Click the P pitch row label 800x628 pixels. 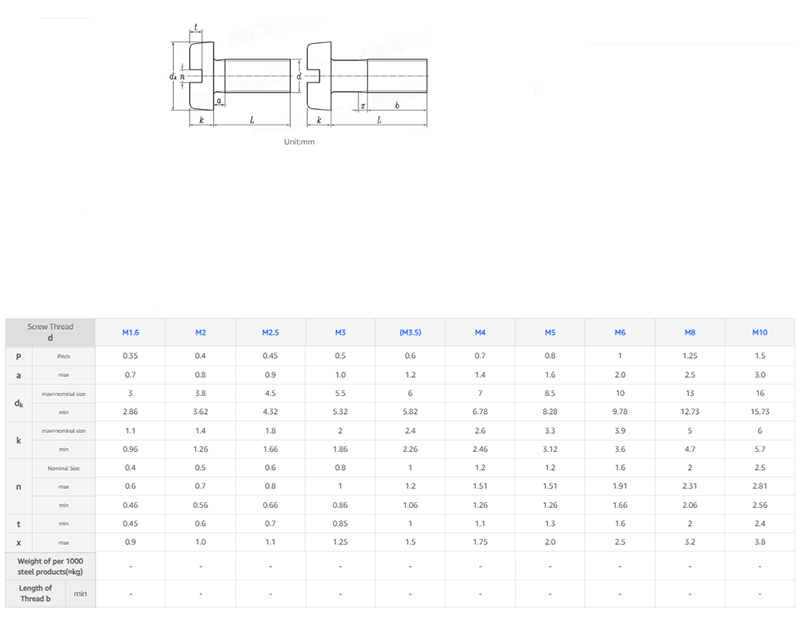(x=19, y=356)
